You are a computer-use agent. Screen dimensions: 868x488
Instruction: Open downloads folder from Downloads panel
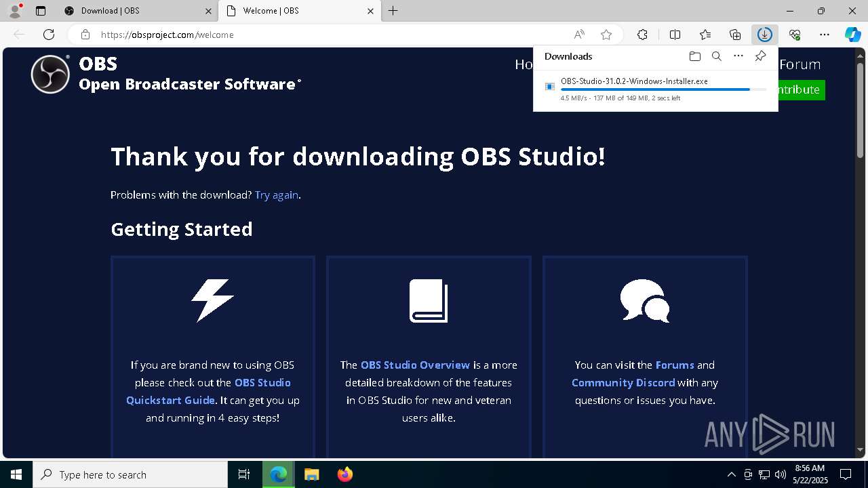[x=694, y=56]
